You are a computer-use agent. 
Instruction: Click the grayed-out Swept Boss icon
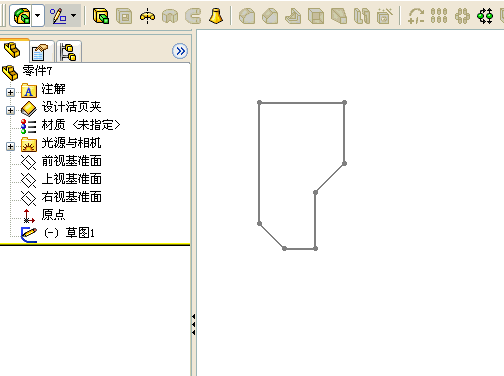[193, 16]
